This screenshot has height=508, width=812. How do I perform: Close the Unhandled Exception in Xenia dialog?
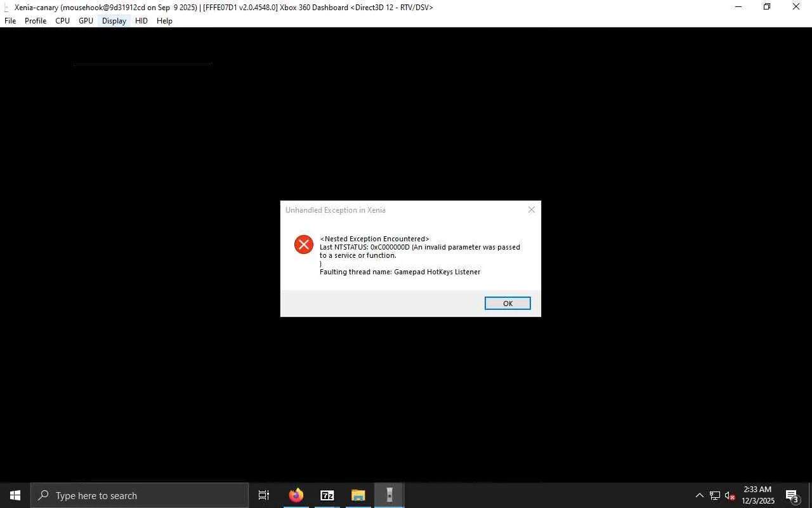[x=532, y=210]
